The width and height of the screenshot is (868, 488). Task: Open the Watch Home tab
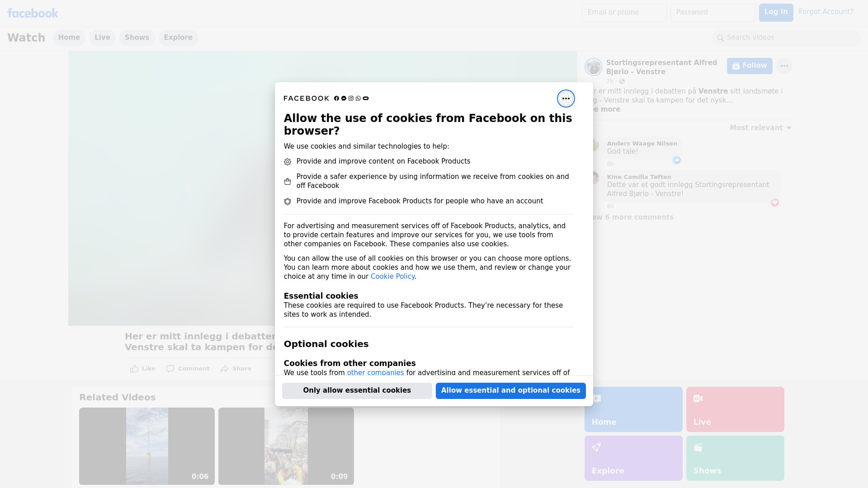69,38
